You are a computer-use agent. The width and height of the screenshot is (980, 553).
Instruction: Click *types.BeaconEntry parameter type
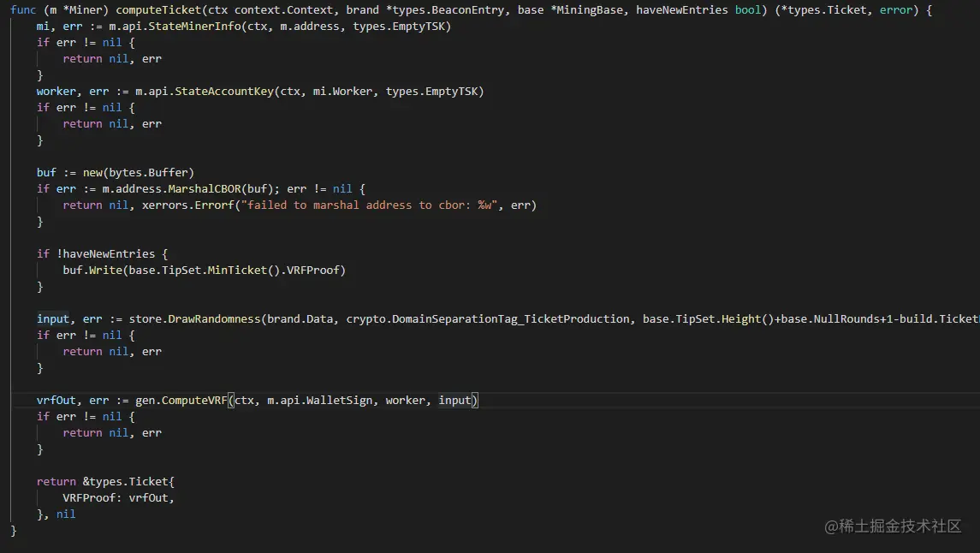(444, 10)
